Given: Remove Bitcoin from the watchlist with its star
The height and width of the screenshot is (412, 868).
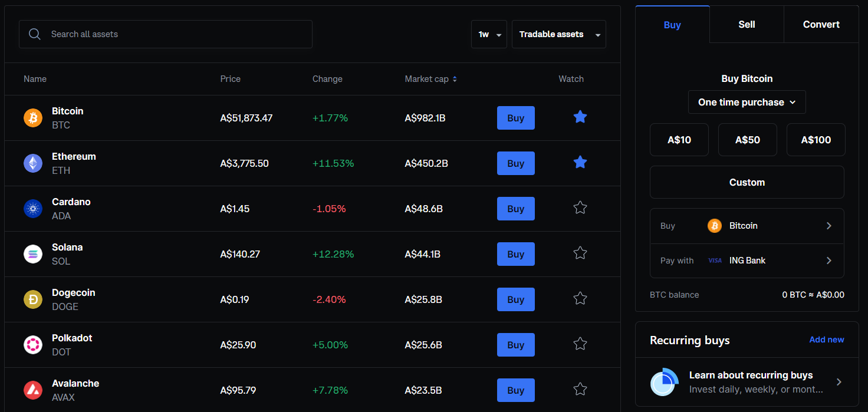Looking at the screenshot, I should 580,117.
